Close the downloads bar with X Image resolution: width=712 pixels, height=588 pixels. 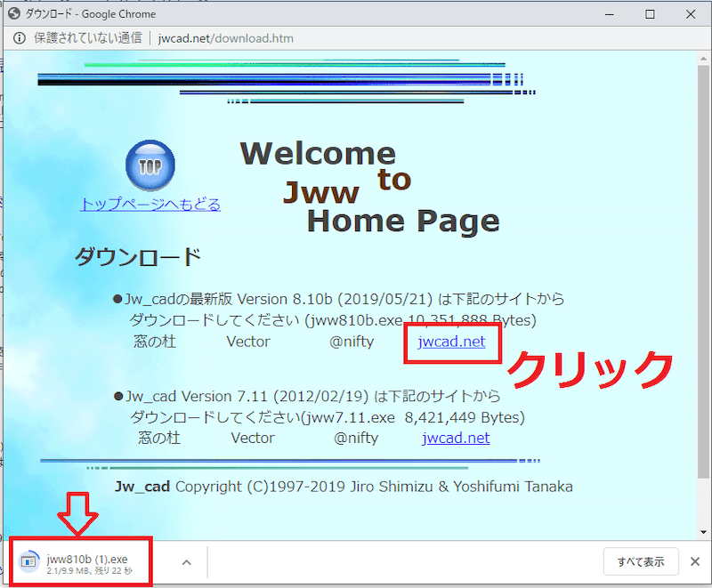(x=695, y=562)
